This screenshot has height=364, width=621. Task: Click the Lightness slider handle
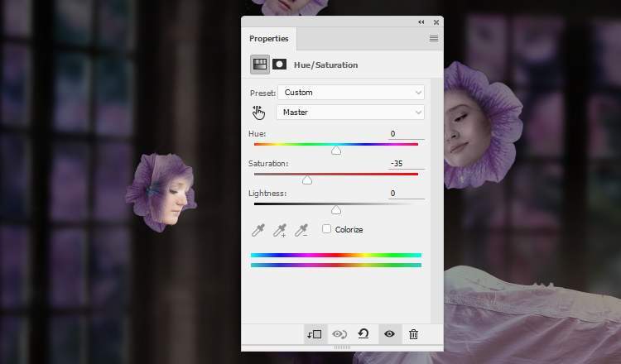click(x=336, y=210)
